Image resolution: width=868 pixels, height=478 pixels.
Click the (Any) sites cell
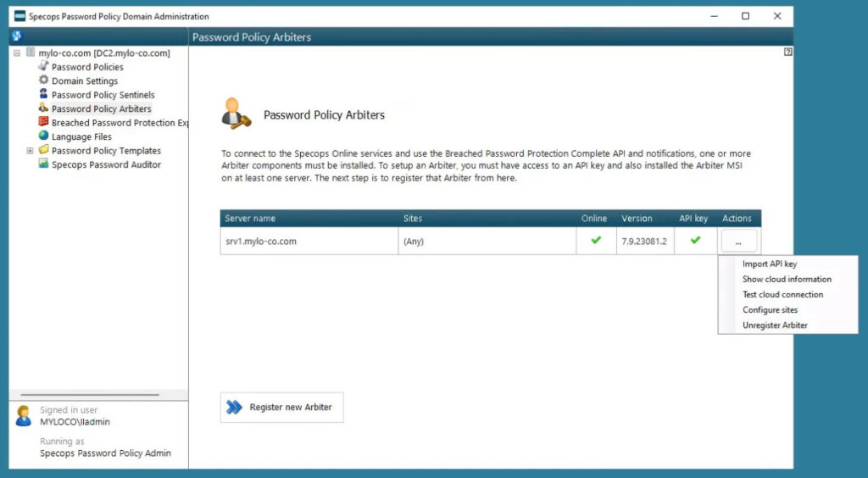pyautogui.click(x=487, y=242)
